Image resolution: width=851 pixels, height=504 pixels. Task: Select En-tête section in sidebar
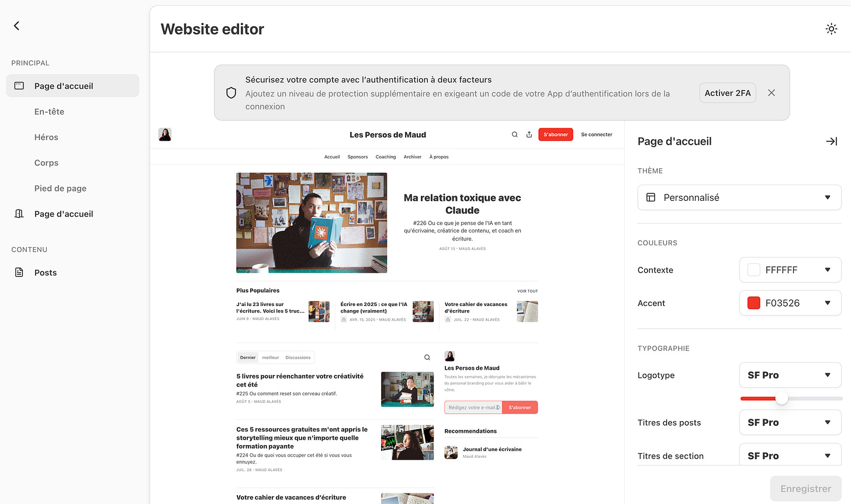click(x=49, y=112)
